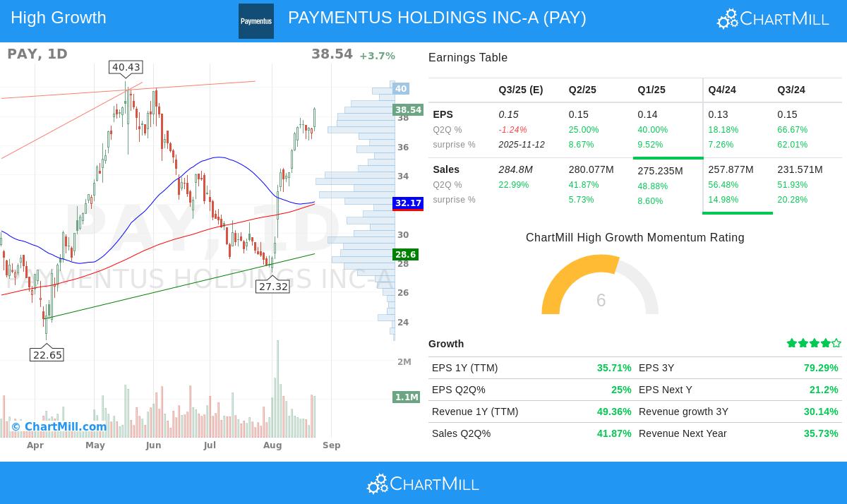Click the 'Q1/25' column header
The width and height of the screenshot is (847, 504).
tap(651, 90)
